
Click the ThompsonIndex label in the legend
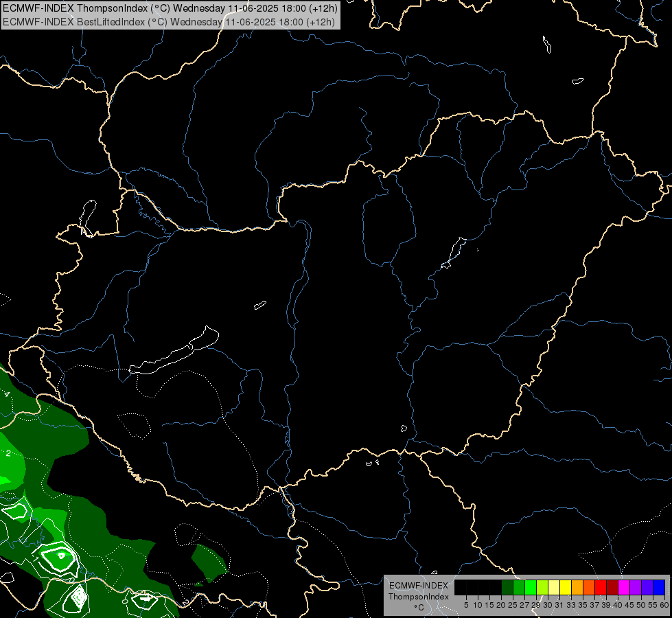[419, 597]
